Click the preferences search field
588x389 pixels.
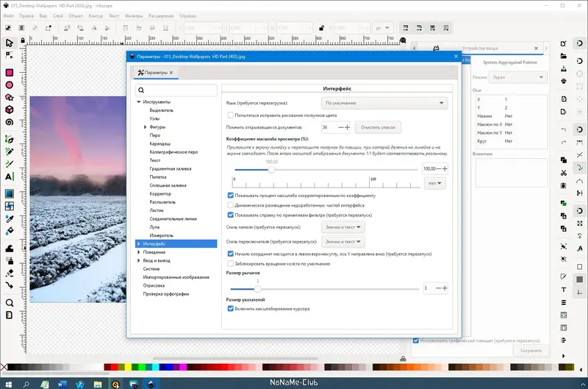click(x=176, y=90)
